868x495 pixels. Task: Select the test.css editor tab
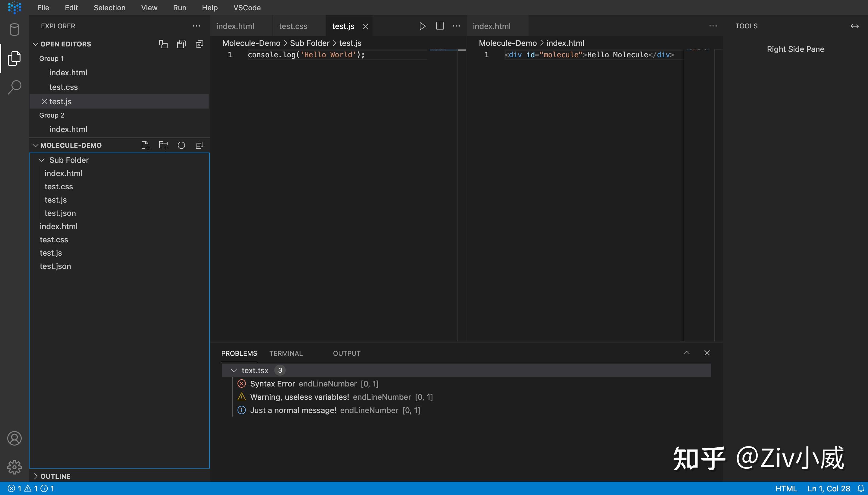[293, 26]
